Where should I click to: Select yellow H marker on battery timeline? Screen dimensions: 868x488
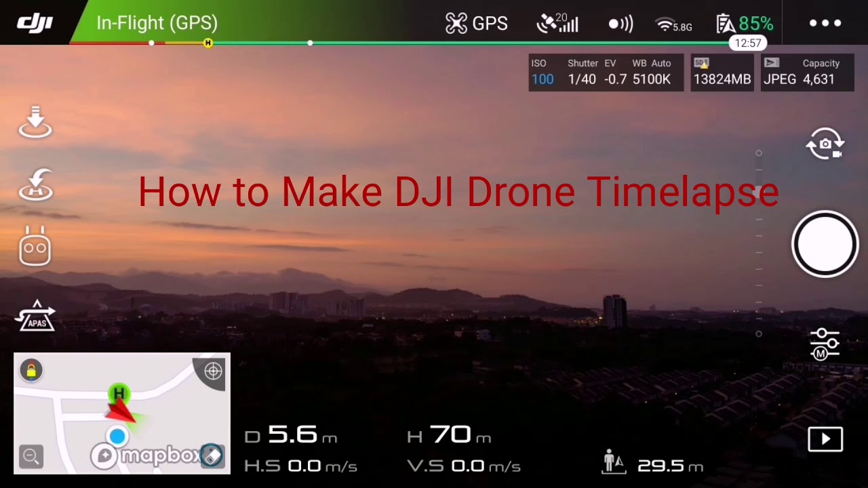pos(208,43)
